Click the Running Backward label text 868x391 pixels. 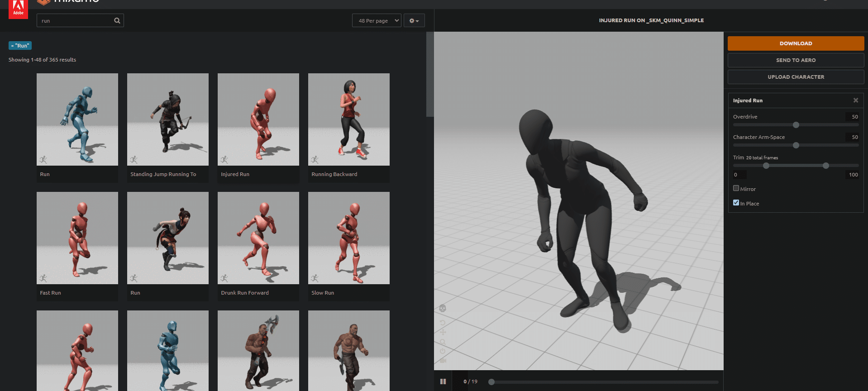(334, 174)
